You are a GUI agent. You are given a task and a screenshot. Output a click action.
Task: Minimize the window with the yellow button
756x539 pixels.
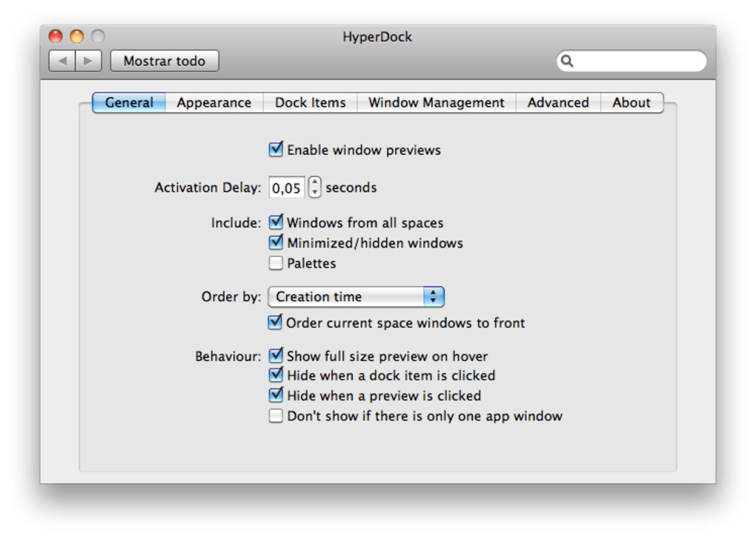(76, 36)
